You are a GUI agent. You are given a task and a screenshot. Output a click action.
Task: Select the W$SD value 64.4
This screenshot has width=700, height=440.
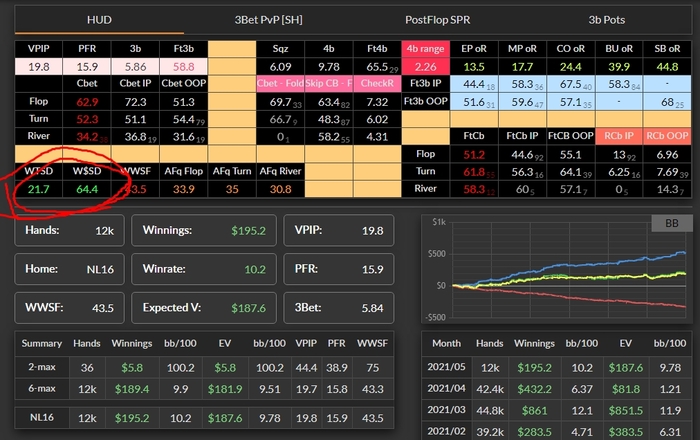(90, 188)
